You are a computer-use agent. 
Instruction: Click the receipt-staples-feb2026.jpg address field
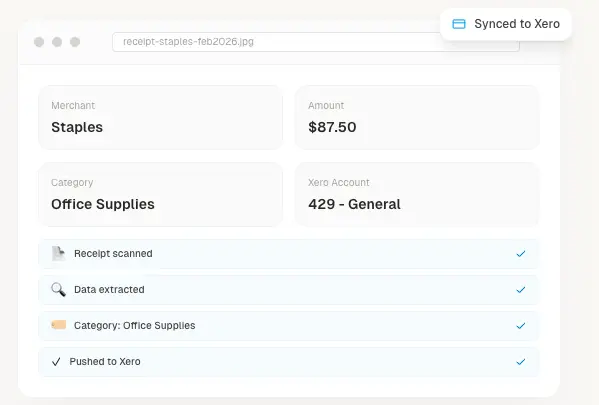tap(316, 42)
